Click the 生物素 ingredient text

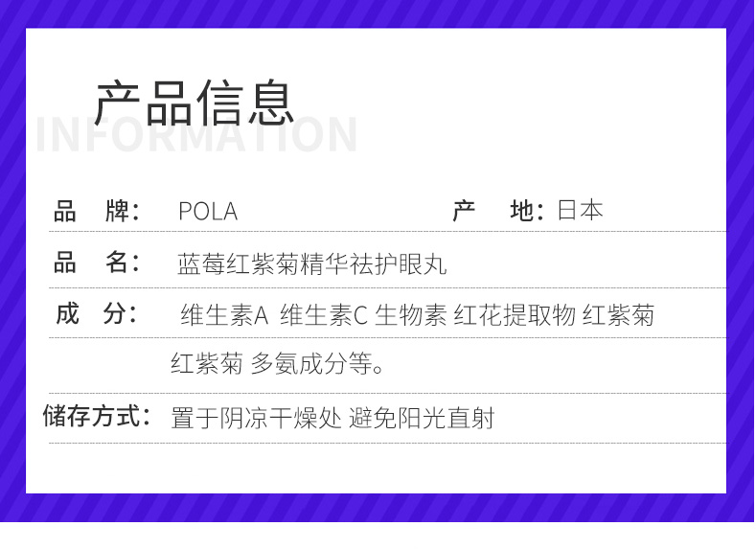coord(411,315)
